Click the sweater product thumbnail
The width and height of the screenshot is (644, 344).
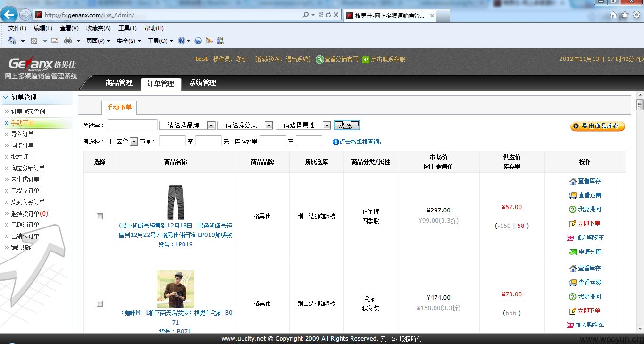[176, 289]
